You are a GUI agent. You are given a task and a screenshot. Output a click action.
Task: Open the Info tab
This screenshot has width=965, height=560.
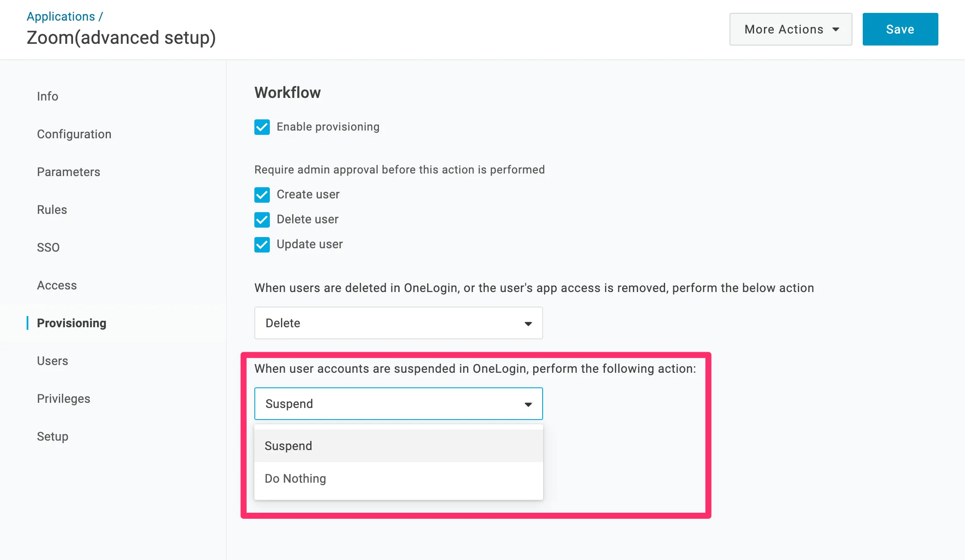[48, 96]
